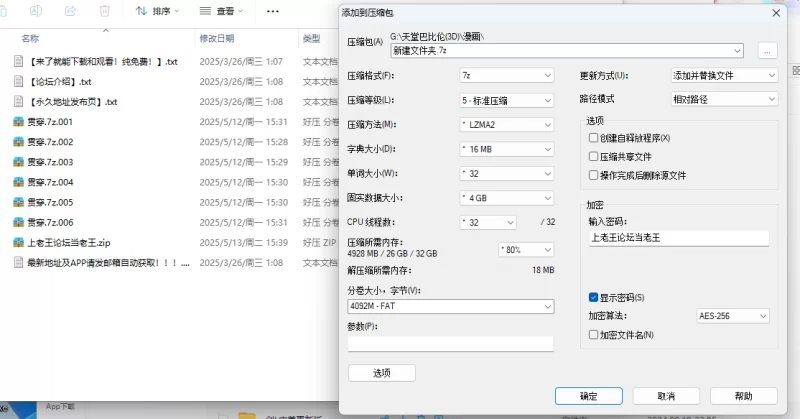The width and height of the screenshot is (800, 419).
Task: Open 压缩等级 dropdown showing 5 - 标准压缩
Action: click(507, 101)
